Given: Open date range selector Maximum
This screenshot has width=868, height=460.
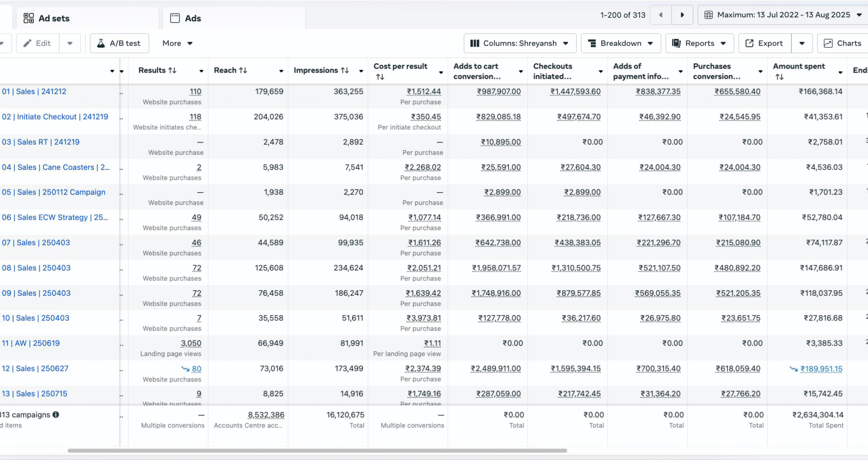Looking at the screenshot, I should [x=783, y=15].
